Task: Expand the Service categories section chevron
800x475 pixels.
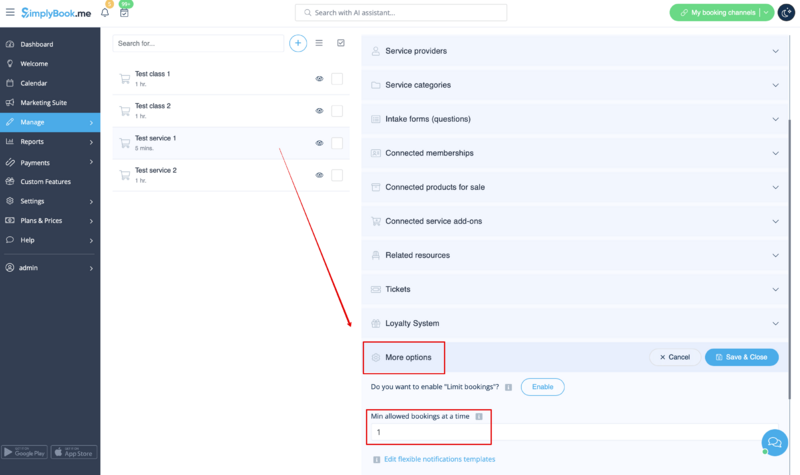Action: click(x=776, y=85)
